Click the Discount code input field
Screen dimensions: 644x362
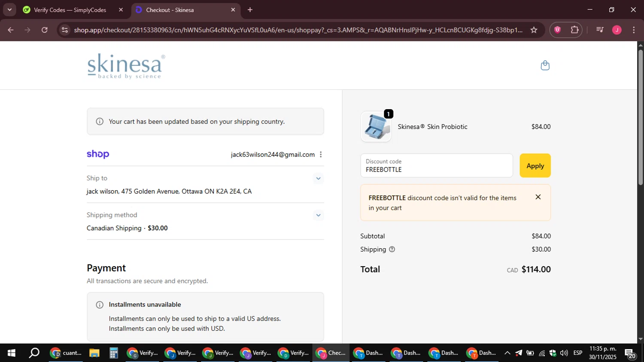[437, 166]
